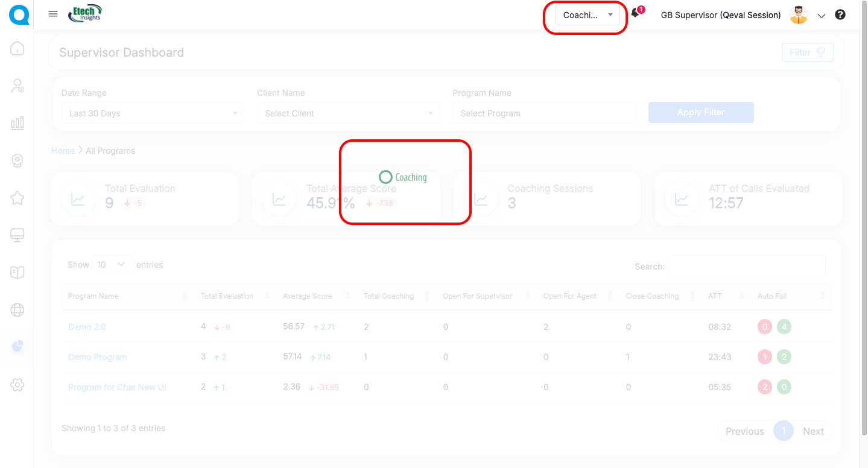The image size is (868, 468).
Task: Open the Demo 2.0 program link
Action: 87,327
